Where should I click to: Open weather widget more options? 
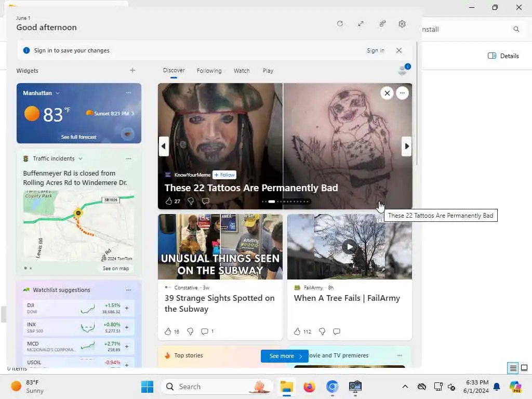[128, 92]
